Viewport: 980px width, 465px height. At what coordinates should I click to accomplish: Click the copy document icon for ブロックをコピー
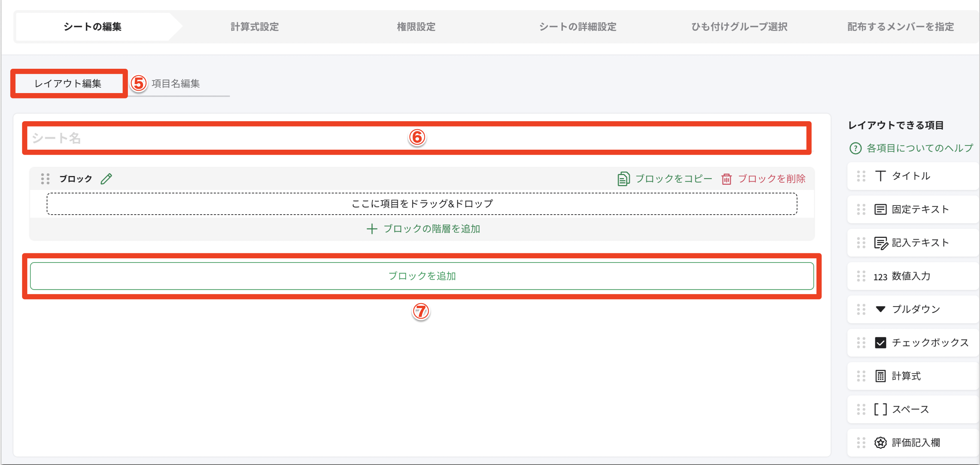pos(623,179)
